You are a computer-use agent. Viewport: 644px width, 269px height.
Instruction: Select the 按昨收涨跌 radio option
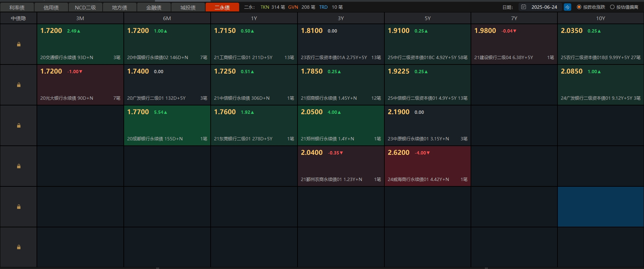point(591,7)
